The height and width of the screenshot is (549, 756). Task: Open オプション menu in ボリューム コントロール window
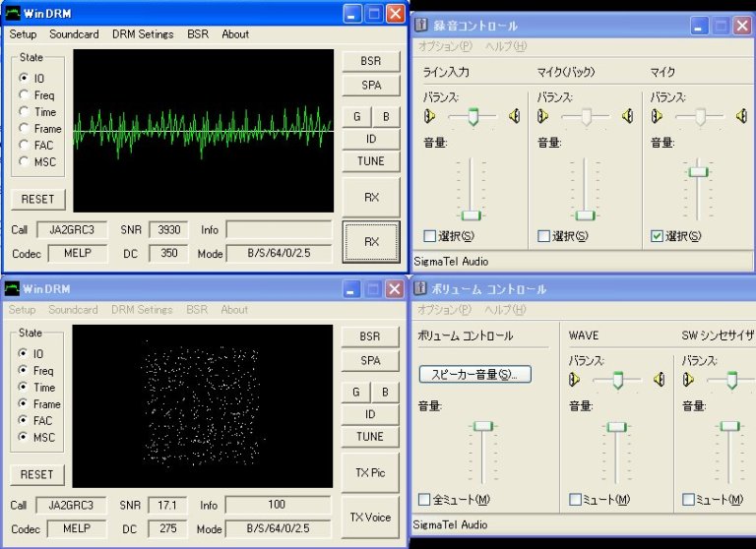445,310
